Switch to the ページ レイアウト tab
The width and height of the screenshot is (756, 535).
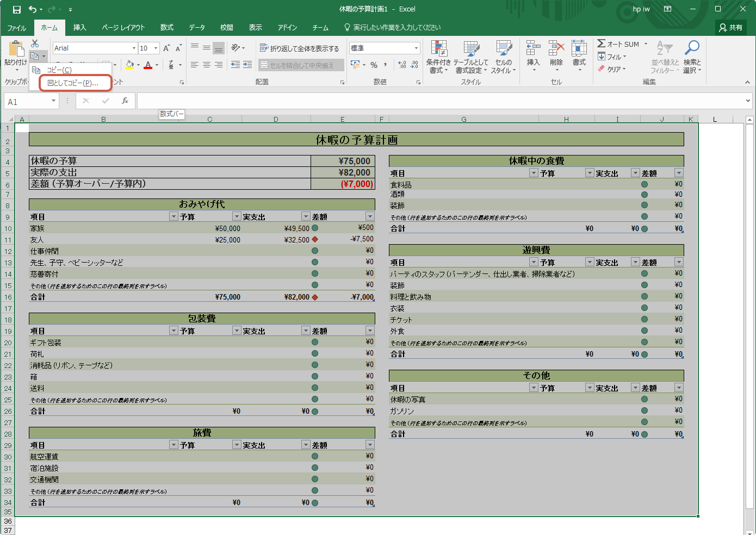coord(123,28)
